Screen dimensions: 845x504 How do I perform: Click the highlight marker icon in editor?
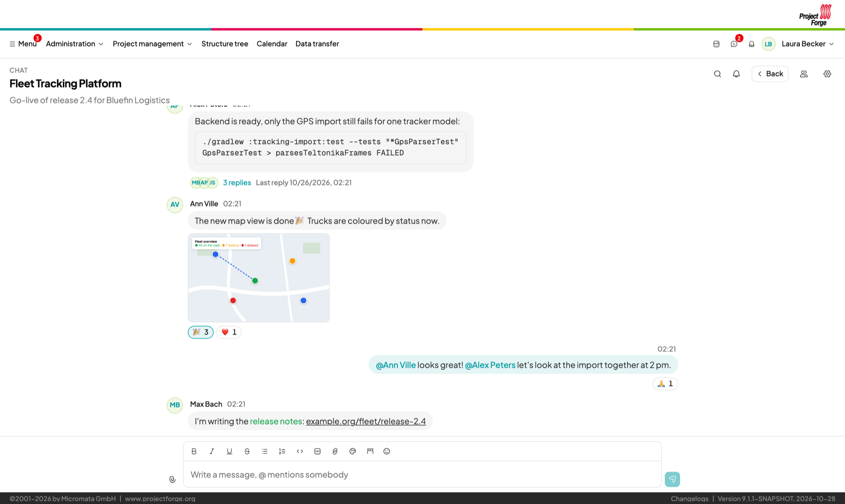point(370,451)
